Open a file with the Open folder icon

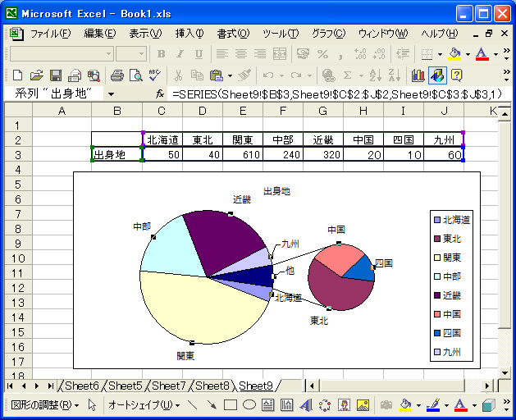[x=37, y=75]
